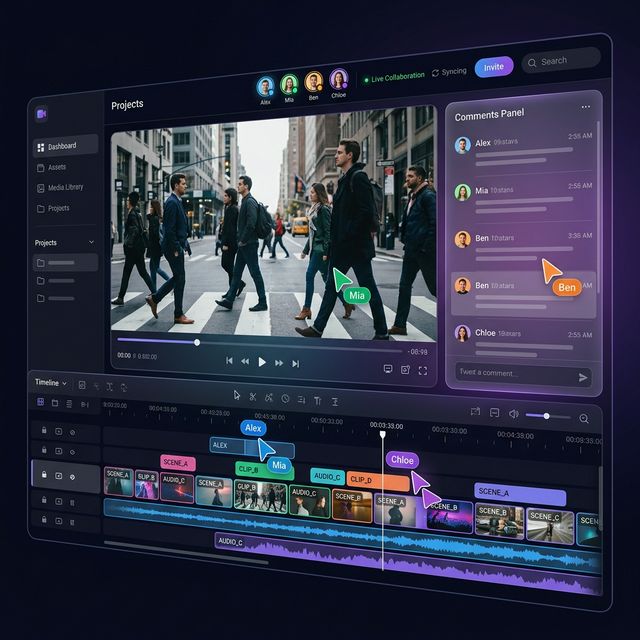This screenshot has width=640, height=640.
Task: Open Alex's comment from 2:35 AM
Action: tap(523, 149)
